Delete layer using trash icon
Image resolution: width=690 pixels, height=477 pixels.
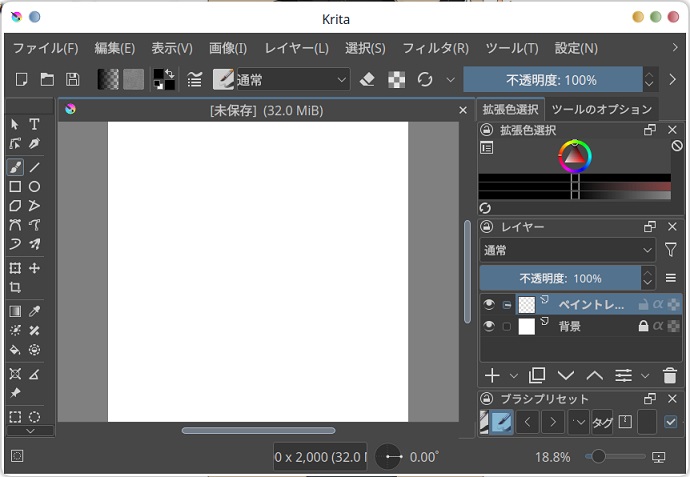coord(670,376)
